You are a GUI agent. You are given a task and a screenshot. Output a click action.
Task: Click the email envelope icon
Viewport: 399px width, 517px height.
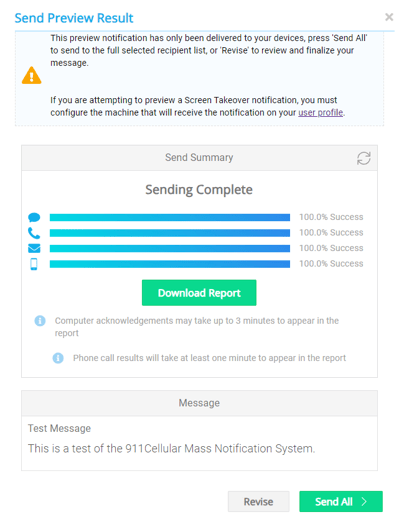pos(34,248)
